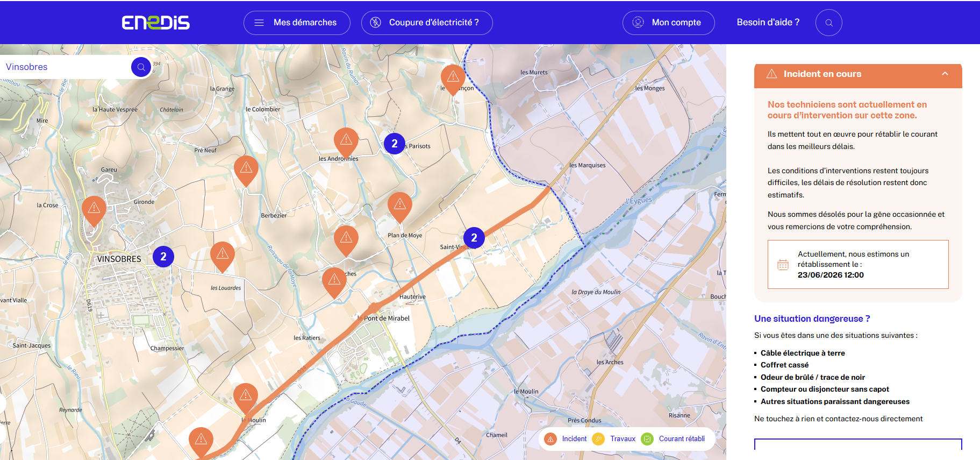Click the Vinsobres address search field

[65, 67]
